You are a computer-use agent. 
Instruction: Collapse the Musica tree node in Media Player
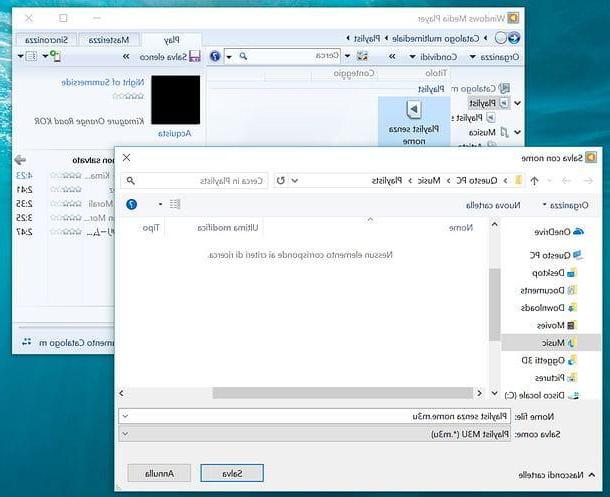[517, 132]
